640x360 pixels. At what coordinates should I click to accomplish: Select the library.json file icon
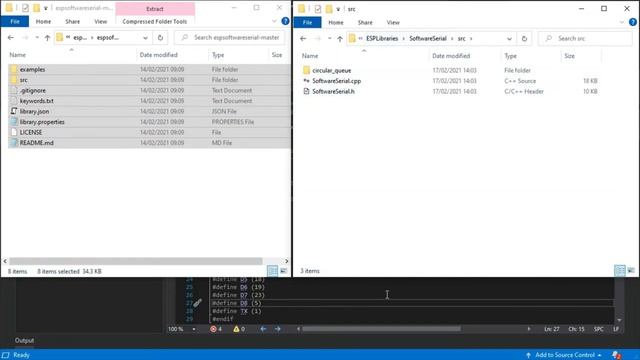14,111
